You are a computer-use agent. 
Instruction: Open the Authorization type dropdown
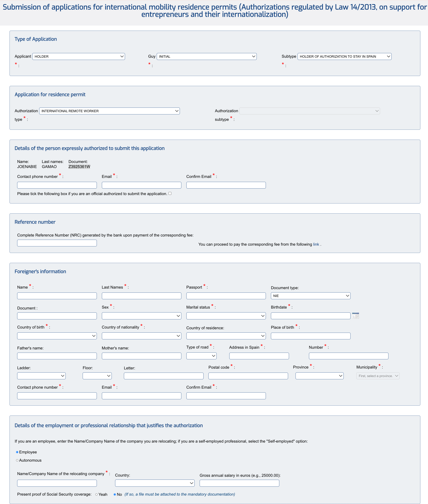(109, 111)
